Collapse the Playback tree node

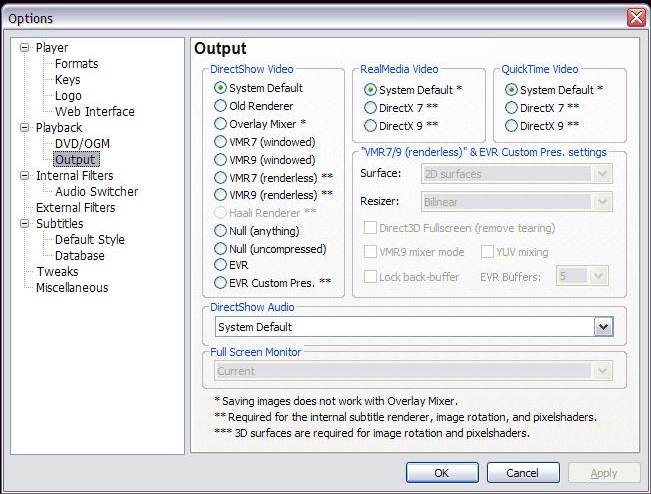24,127
